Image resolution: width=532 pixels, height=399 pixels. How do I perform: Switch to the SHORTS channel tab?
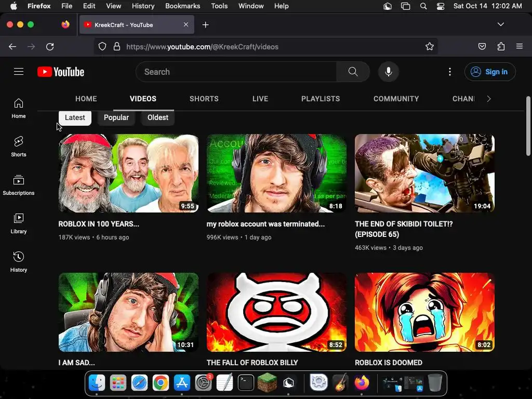pyautogui.click(x=204, y=99)
